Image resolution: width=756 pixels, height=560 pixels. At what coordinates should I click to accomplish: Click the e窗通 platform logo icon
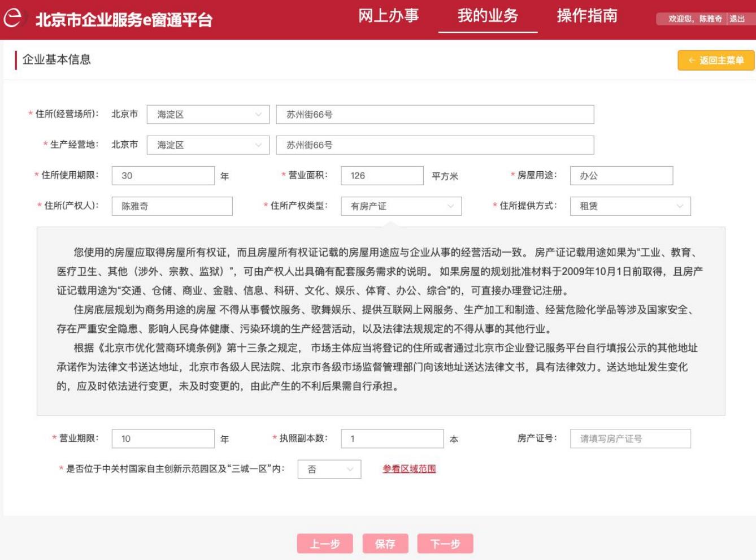click(12, 19)
